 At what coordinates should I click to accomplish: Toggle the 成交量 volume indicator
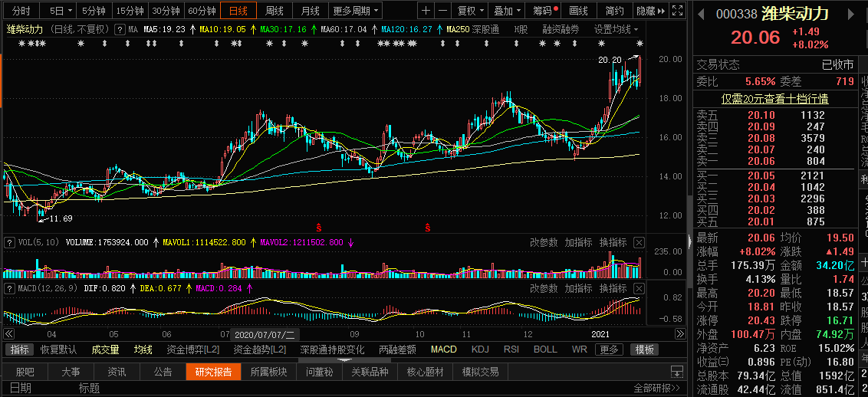[105, 349]
